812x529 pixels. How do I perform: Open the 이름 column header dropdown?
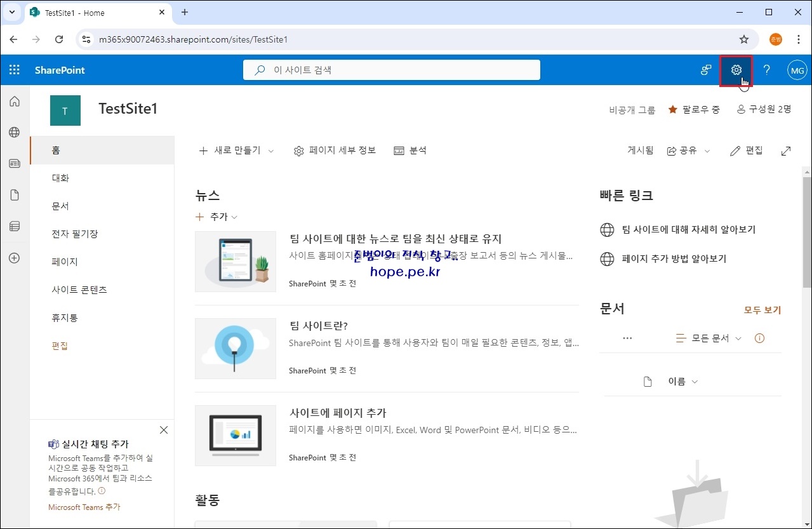(x=682, y=382)
